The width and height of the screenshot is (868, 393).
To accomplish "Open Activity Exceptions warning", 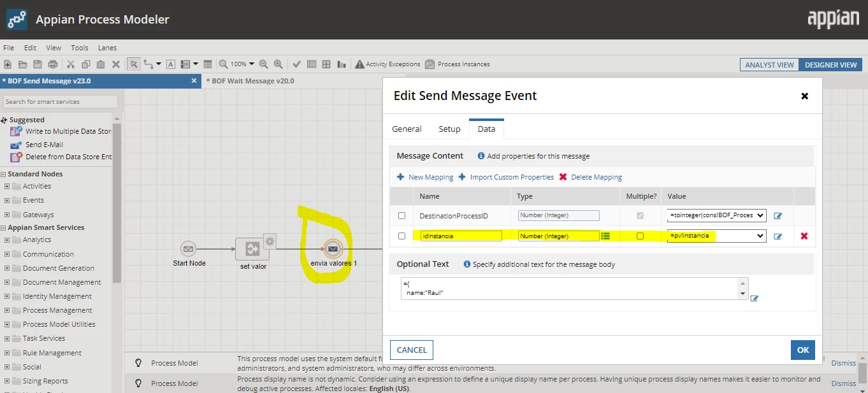I will point(387,64).
